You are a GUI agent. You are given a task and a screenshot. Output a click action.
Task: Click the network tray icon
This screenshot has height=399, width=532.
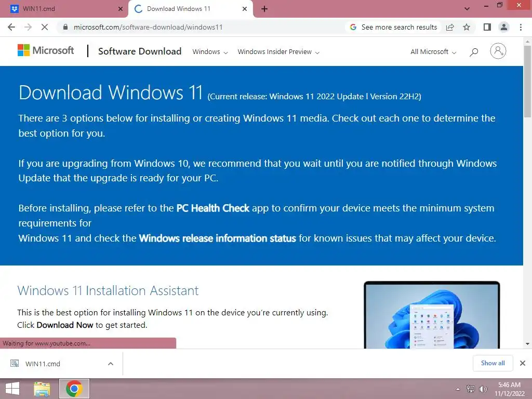[470, 389]
